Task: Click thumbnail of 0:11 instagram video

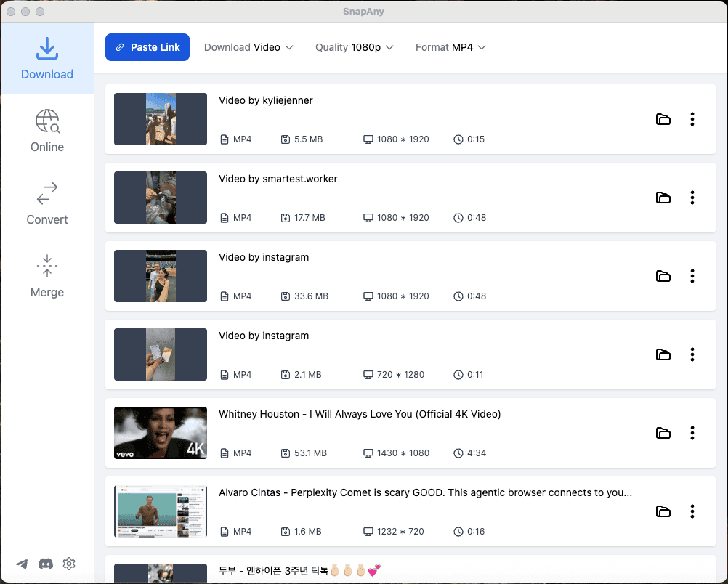Action: pyautogui.click(x=161, y=354)
